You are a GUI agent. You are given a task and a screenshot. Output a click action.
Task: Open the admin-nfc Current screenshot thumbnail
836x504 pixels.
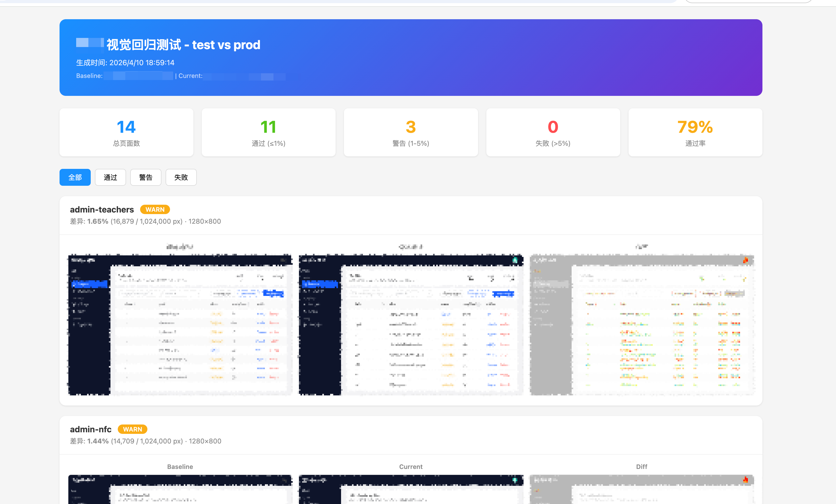(x=411, y=489)
